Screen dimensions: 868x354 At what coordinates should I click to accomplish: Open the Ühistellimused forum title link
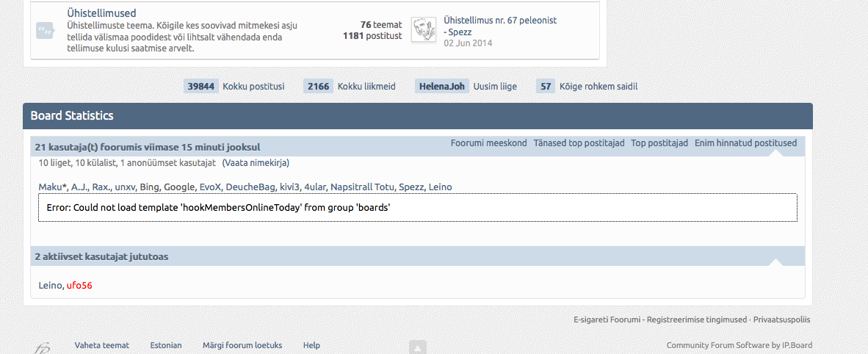[101, 12]
